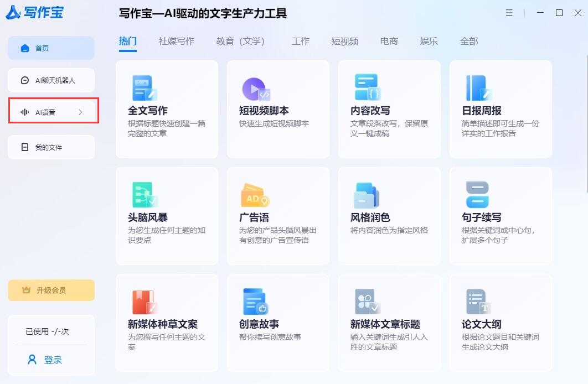Click the 短视频脚本 card title
This screenshot has width=588, height=384.
264,111
